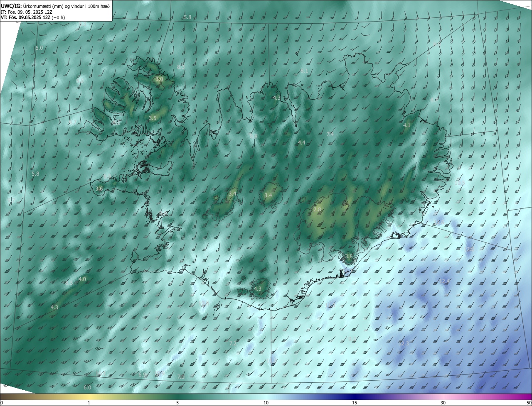Click the color scale tick label 30

tap(443, 403)
